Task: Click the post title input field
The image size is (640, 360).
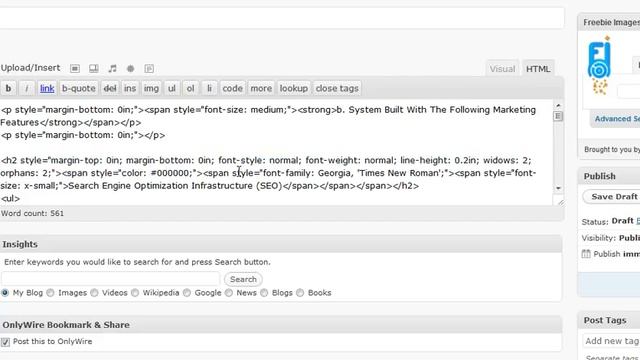Action: [x=282, y=18]
